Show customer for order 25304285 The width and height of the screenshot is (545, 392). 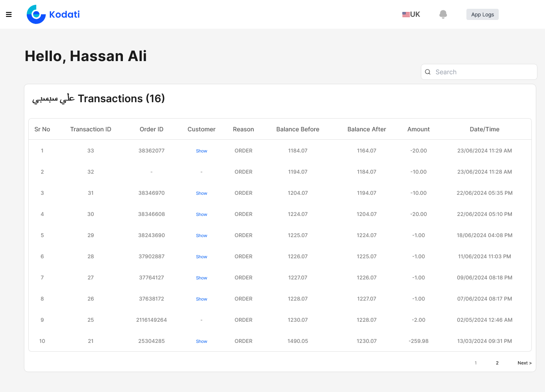(201, 341)
